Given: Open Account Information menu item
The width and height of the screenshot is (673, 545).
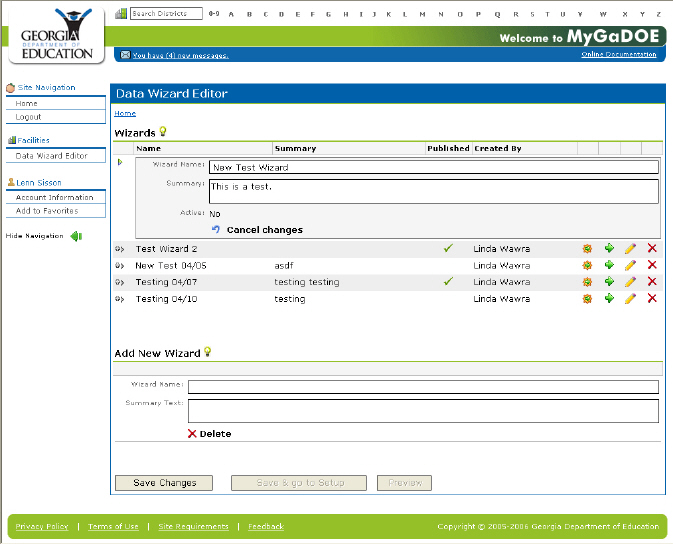Looking at the screenshot, I should 56,197.
